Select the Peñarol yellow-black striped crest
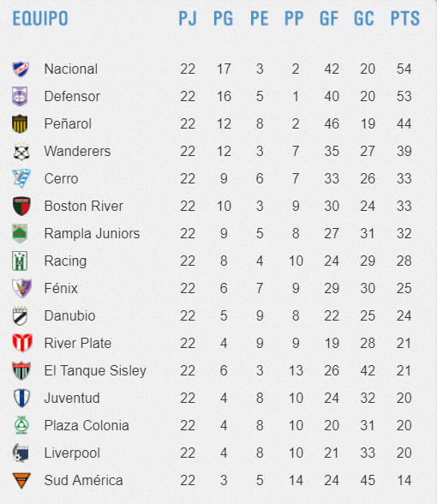 click(x=20, y=123)
